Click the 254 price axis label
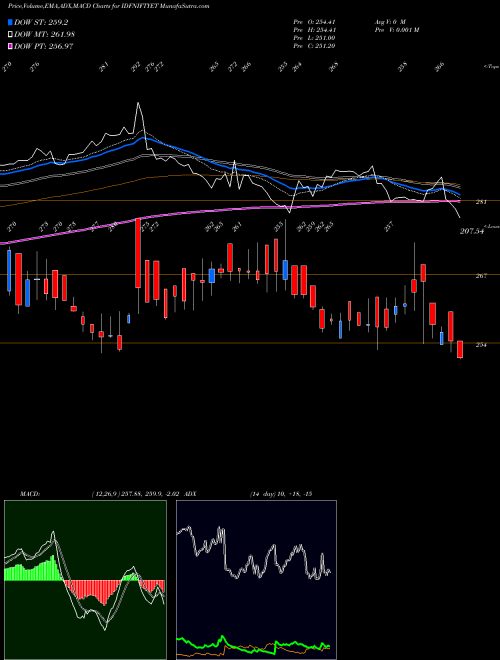The height and width of the screenshot is (660, 500). [481, 345]
